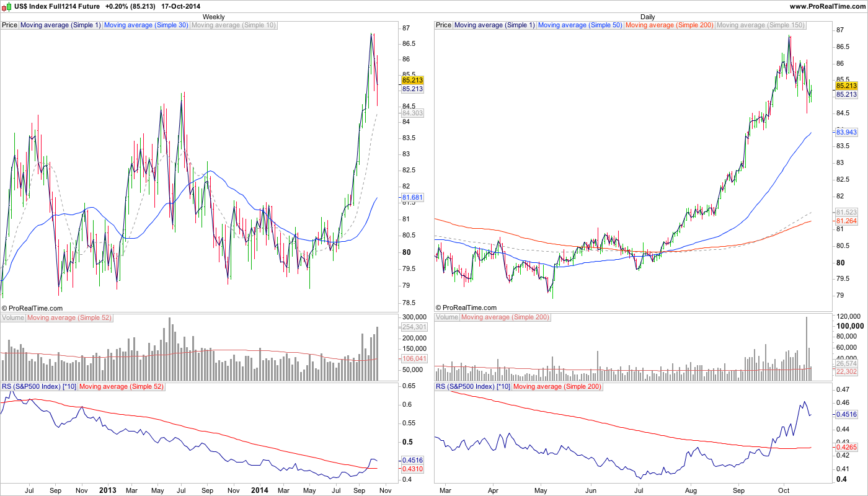Open Moving average (Simple 200) in Daily RS panel
Screen dimensions: 868x496
[x=557, y=387]
